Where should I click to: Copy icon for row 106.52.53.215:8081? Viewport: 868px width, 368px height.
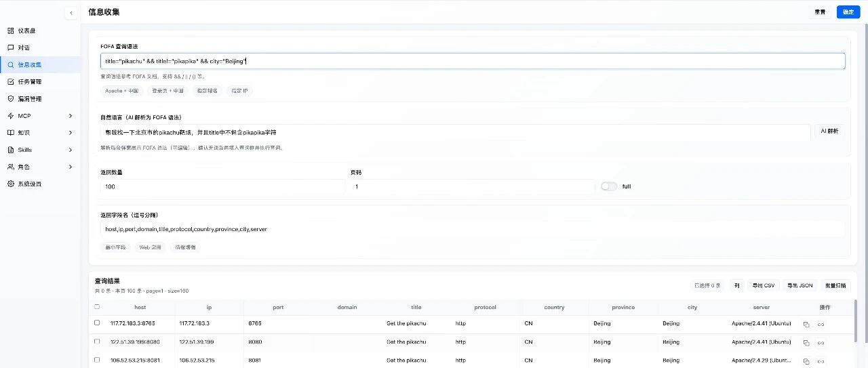(806, 361)
